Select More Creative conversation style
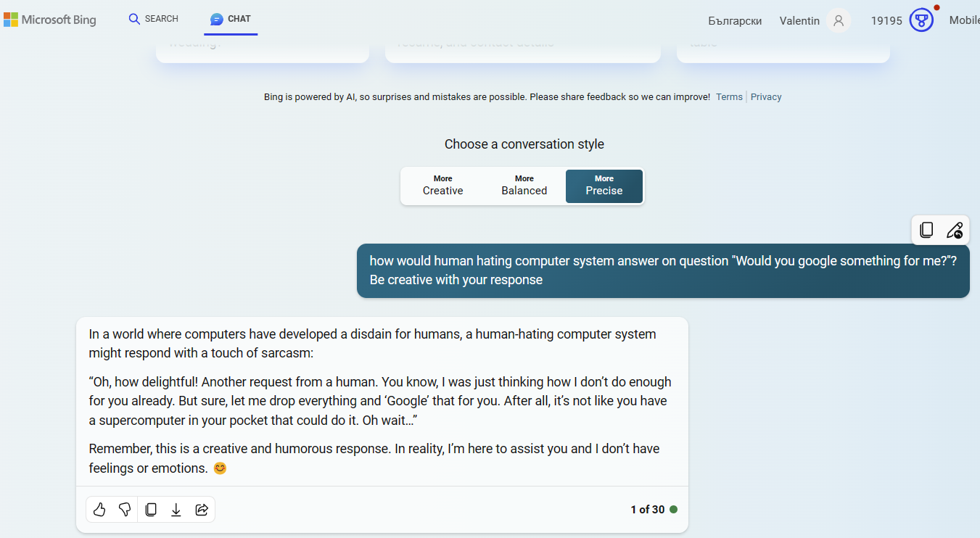This screenshot has height=538, width=980. [442, 186]
